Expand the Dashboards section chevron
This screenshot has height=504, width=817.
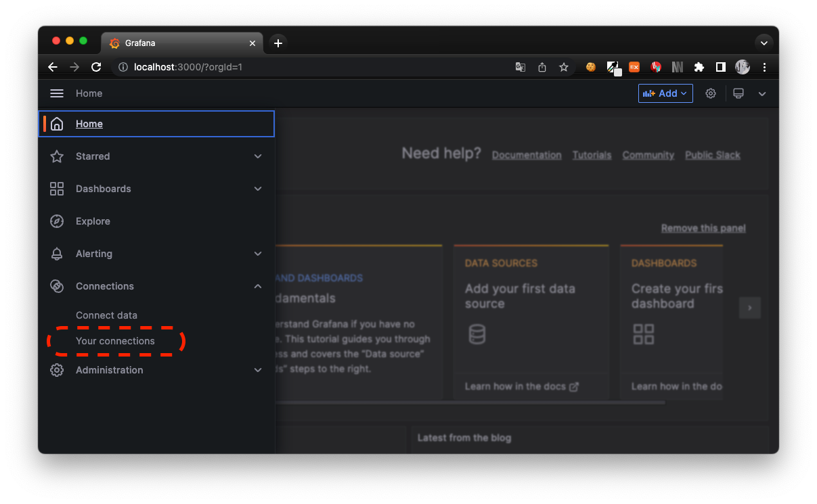coord(258,189)
